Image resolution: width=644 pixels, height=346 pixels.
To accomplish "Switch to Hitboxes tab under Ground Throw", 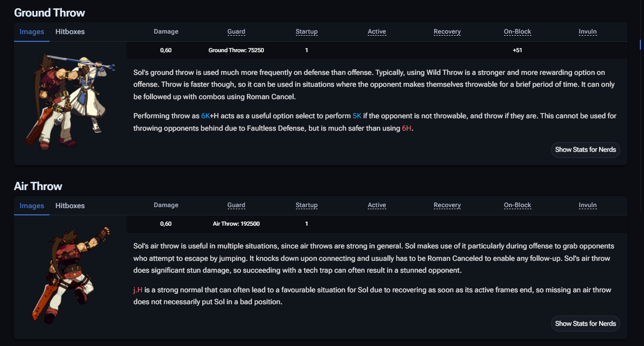I will point(70,32).
